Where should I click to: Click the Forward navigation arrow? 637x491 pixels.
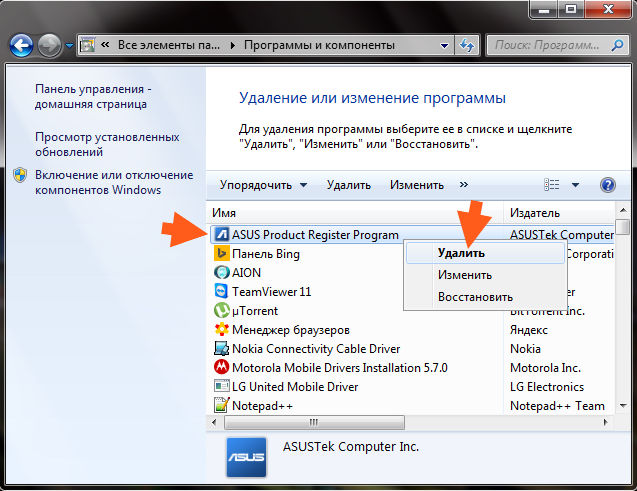(x=49, y=45)
